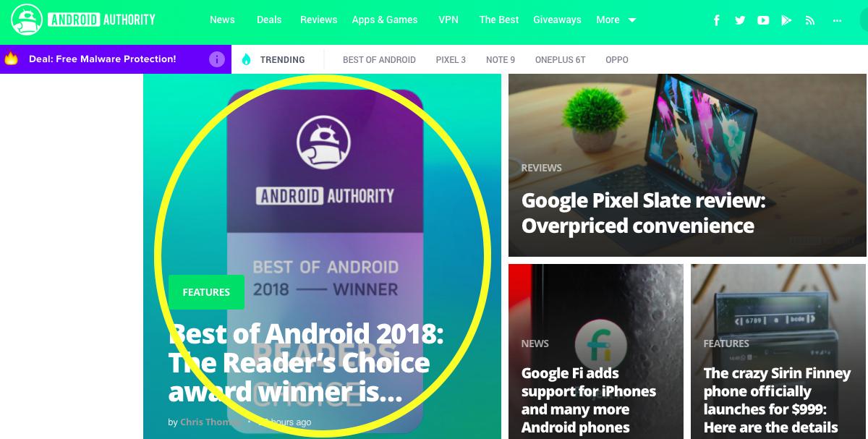868x439 pixels.
Task: Go to Apps & Games section
Action: coord(385,20)
